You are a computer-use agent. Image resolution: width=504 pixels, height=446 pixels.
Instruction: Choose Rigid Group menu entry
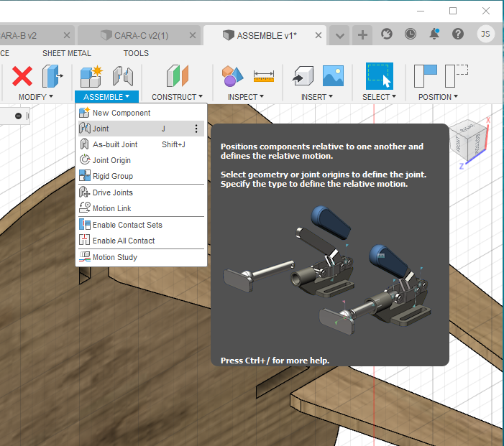pyautogui.click(x=141, y=176)
